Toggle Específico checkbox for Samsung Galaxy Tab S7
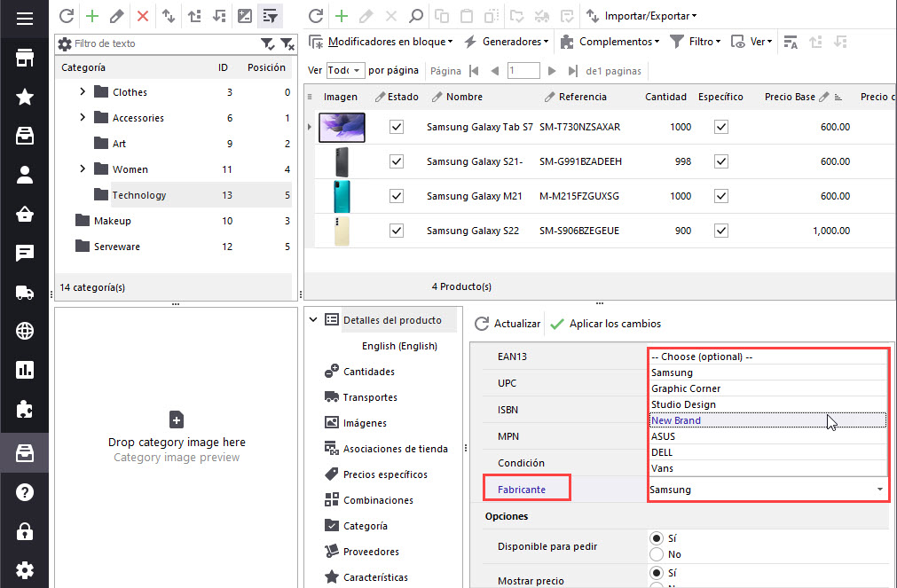Image resolution: width=897 pixels, height=588 pixels. click(x=721, y=127)
